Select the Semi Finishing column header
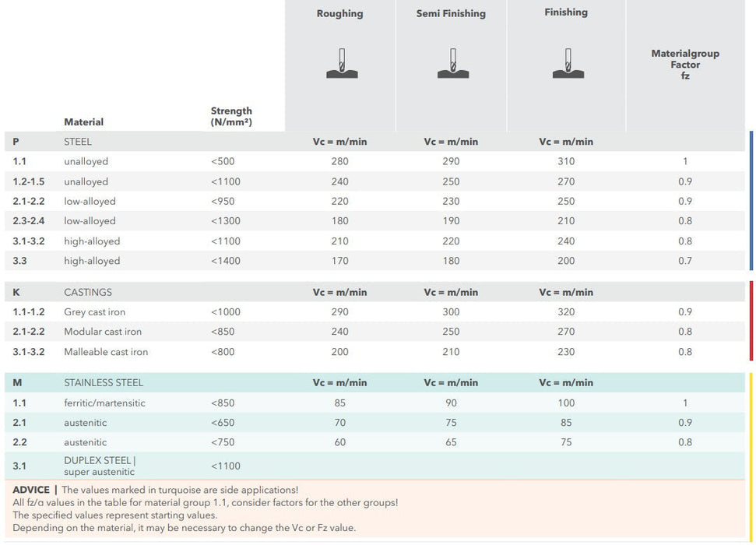Viewport: 756px width, 545px height. [x=451, y=13]
